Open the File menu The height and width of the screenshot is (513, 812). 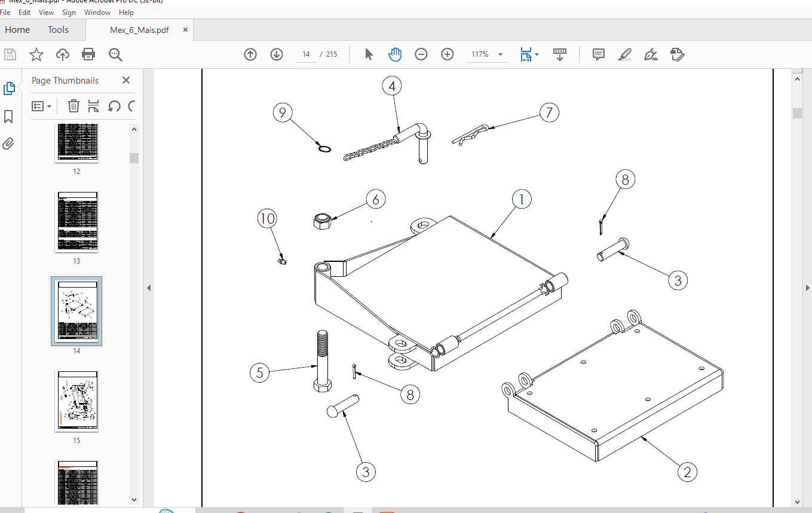[5, 12]
